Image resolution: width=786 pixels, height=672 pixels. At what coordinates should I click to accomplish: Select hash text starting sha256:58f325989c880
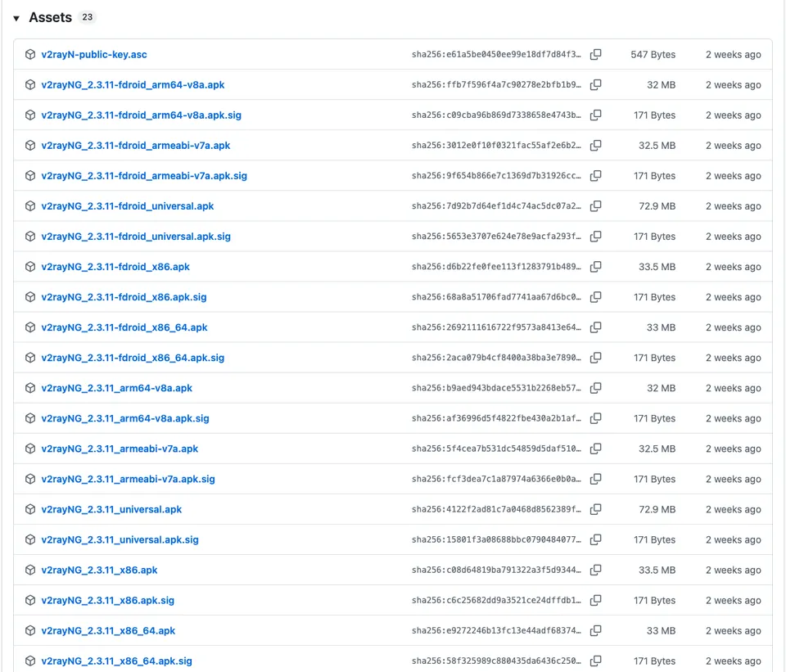click(x=496, y=661)
